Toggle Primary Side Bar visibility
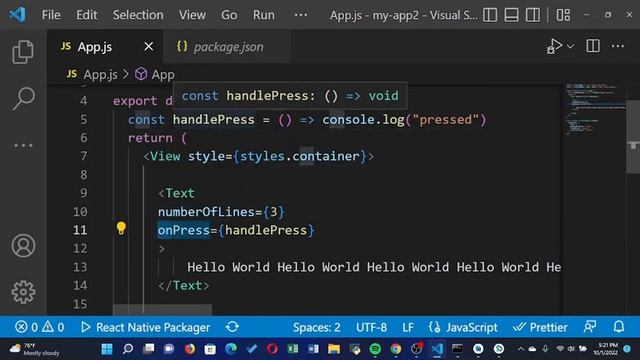Viewport: 640px width, 360px height. (x=490, y=15)
